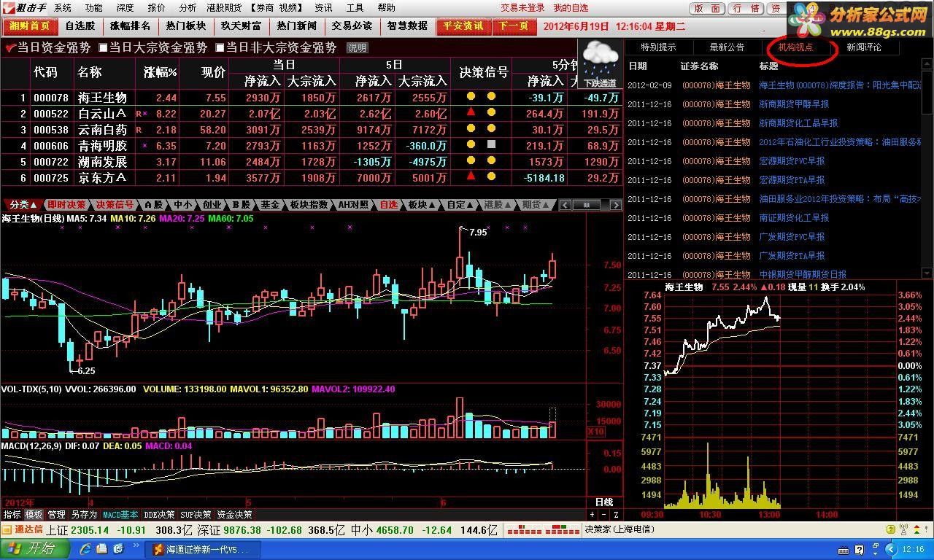Open Internet Explorer from quick launch

85,548
